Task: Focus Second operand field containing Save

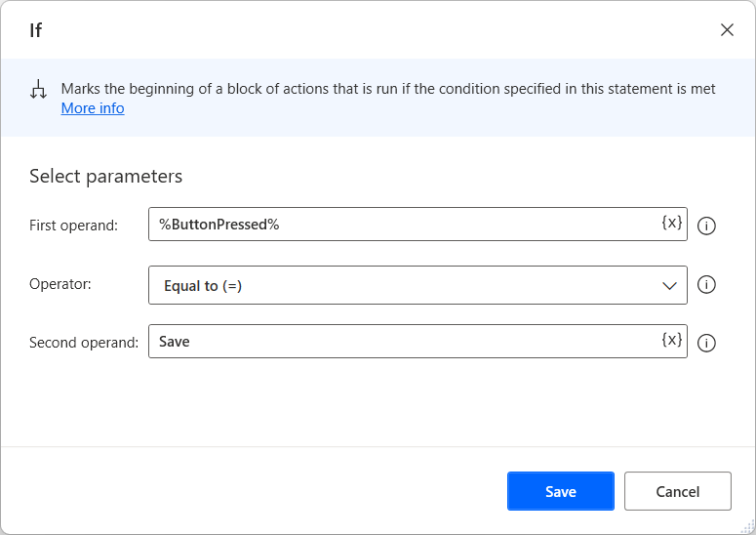Action: 400,342
